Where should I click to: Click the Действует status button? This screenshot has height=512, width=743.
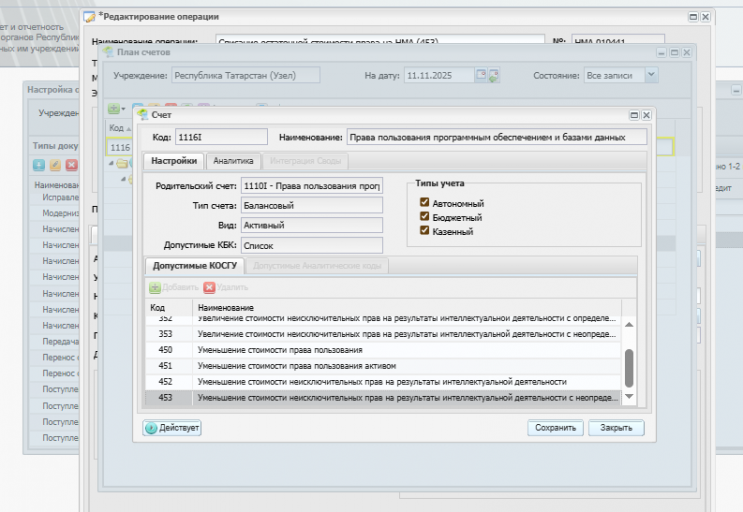click(173, 428)
